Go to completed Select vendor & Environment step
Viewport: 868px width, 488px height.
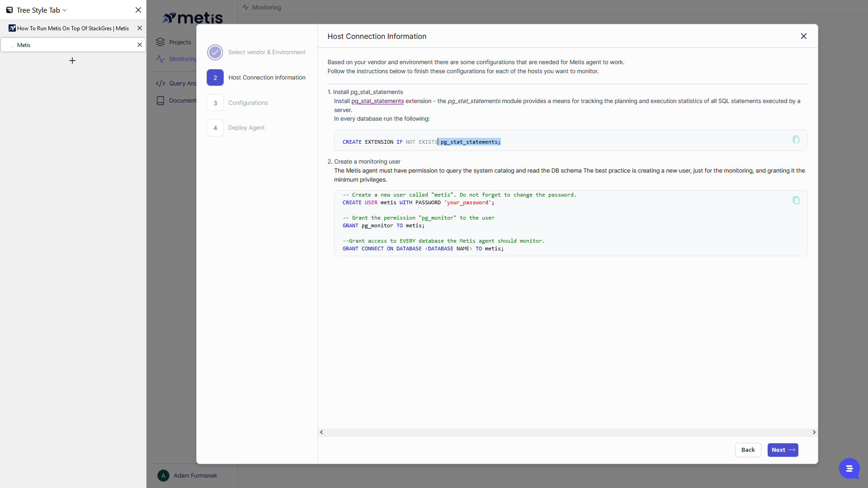point(215,52)
